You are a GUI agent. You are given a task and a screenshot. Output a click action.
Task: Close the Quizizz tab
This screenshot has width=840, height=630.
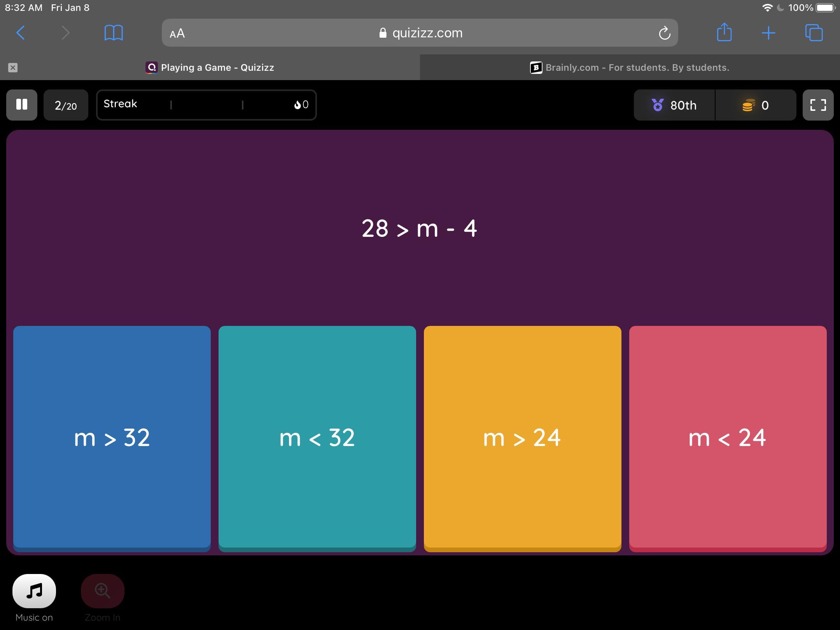point(13,68)
